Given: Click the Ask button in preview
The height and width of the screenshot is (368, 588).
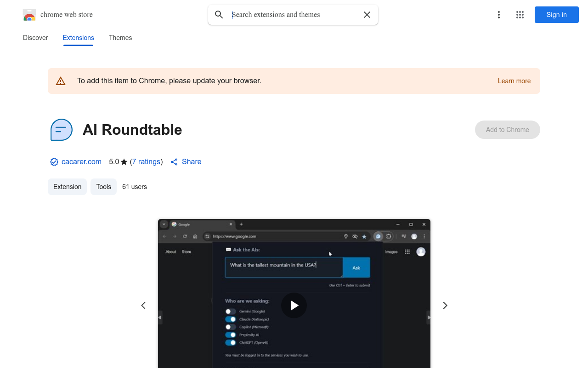Looking at the screenshot, I should (x=356, y=268).
